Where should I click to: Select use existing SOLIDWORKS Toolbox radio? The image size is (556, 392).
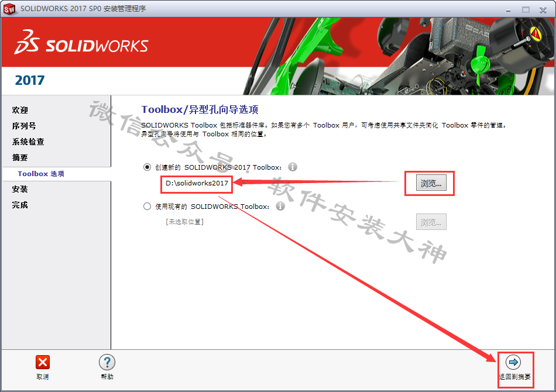pyautogui.click(x=147, y=207)
